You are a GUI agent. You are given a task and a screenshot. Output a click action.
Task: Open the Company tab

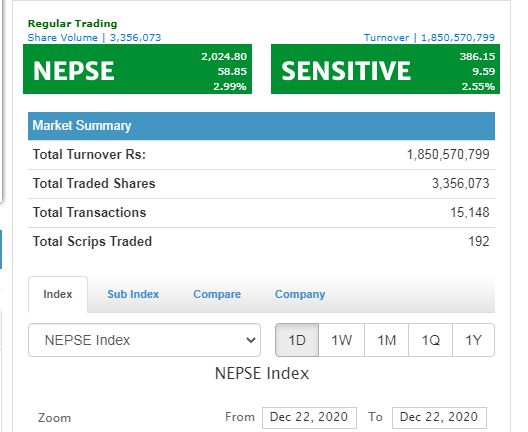pos(300,294)
